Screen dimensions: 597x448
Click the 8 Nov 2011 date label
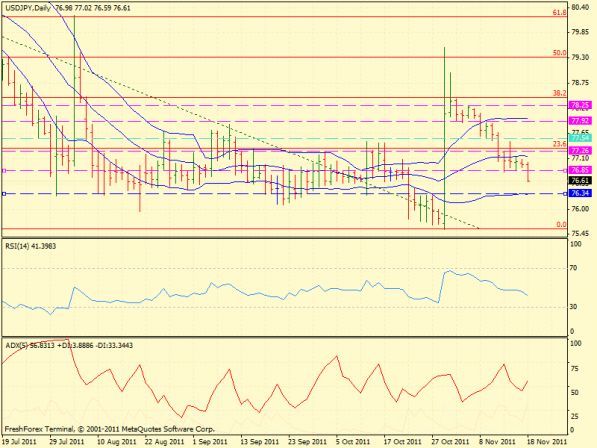coord(498,442)
